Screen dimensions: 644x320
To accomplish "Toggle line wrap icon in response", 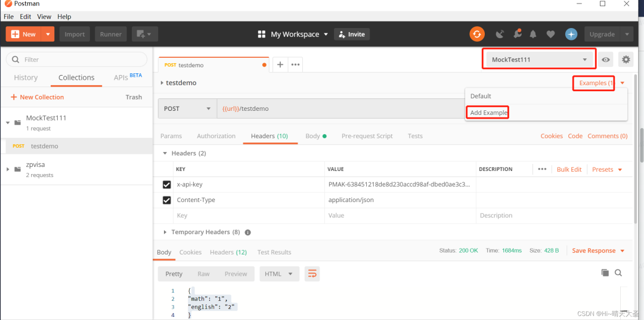I will [312, 274].
